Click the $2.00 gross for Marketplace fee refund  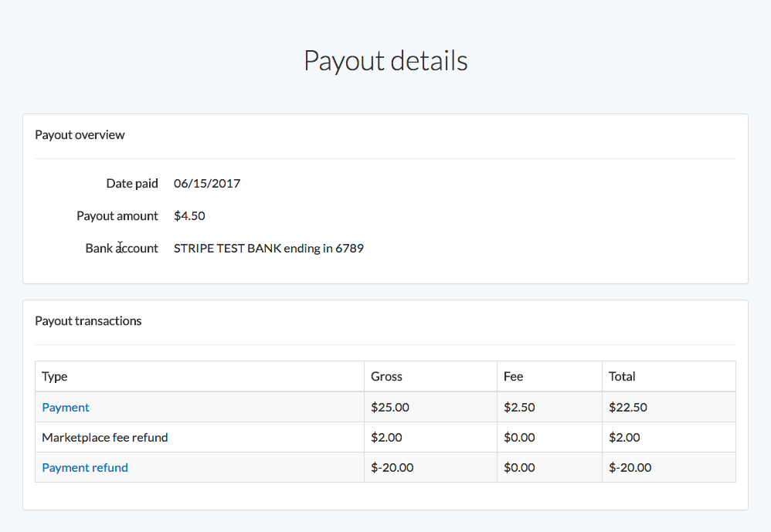pos(386,437)
